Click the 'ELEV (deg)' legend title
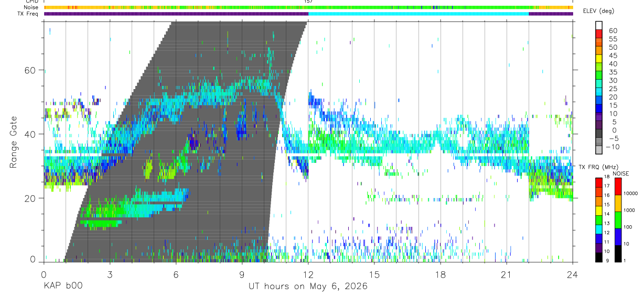Image resolution: width=644 pixels, height=297 pixels. point(598,11)
